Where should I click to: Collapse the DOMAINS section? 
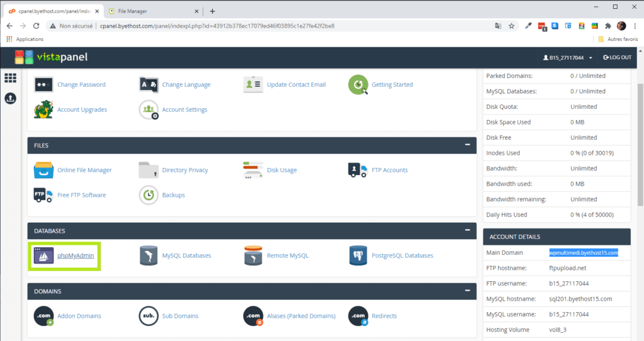[x=467, y=291]
